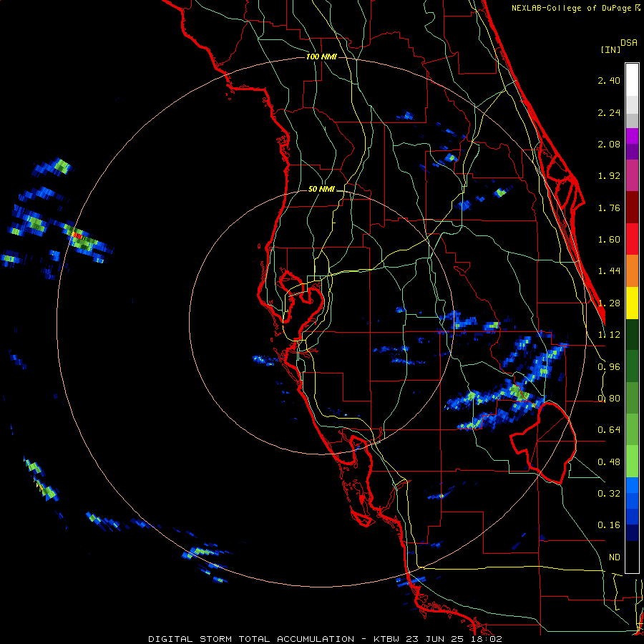Select the 1.76 scale value

(x=609, y=208)
